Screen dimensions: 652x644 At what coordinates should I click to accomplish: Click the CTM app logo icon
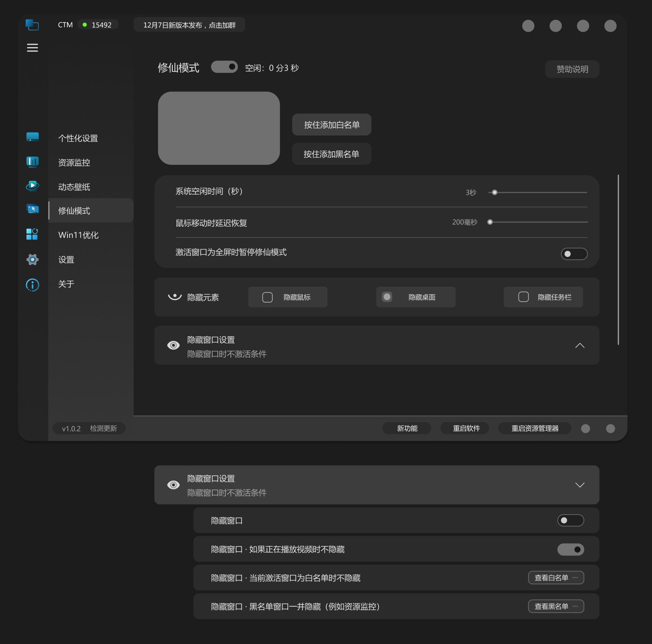[x=32, y=25]
